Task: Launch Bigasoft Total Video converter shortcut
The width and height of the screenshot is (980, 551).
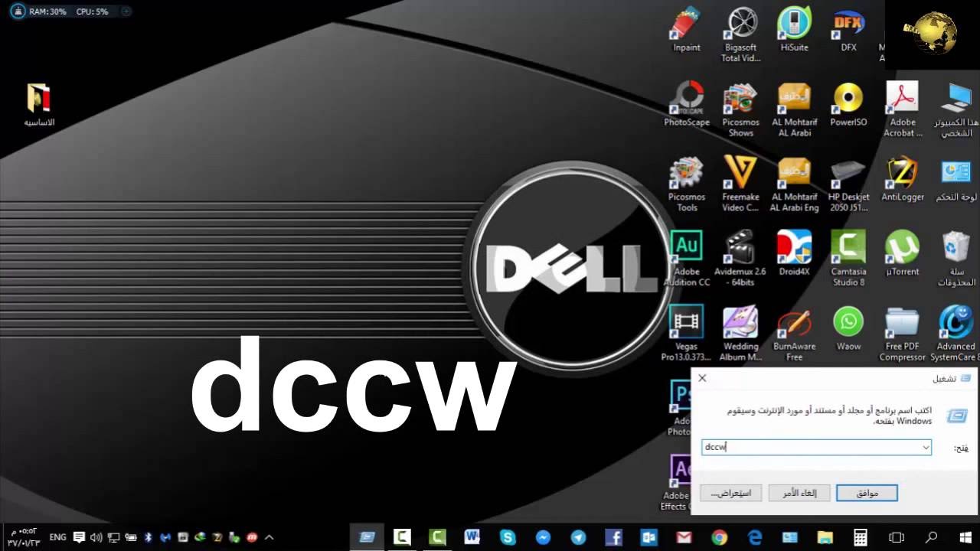Action: (x=740, y=35)
